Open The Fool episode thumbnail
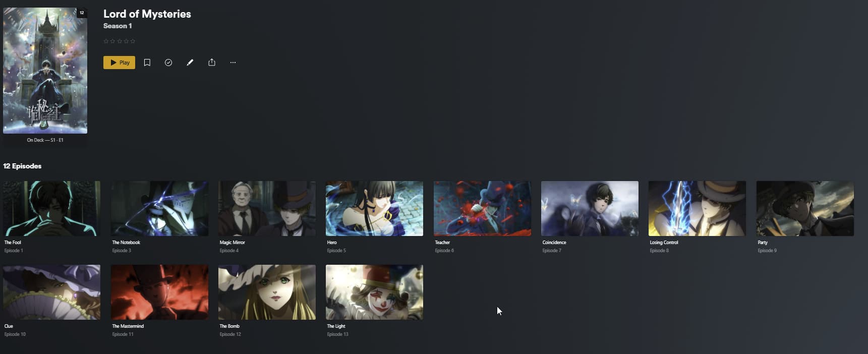The height and width of the screenshot is (354, 868). click(51, 208)
